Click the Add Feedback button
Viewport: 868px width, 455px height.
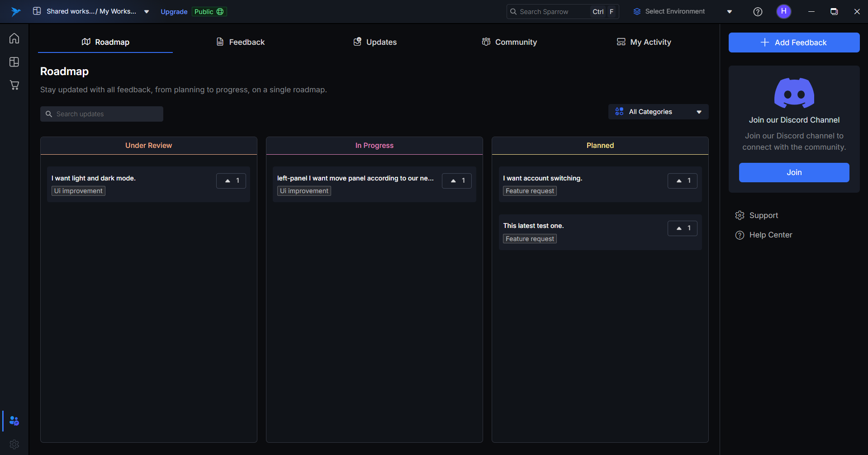[794, 43]
